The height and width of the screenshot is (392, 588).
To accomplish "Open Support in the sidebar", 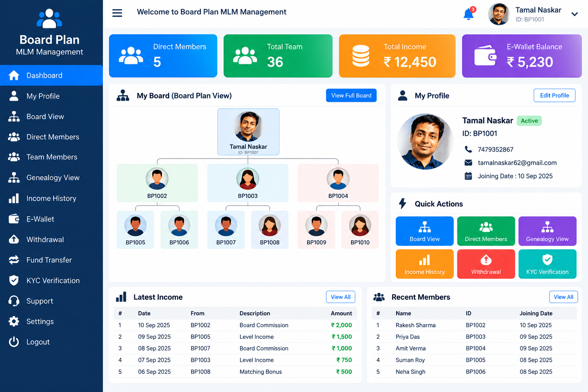I will (51, 301).
